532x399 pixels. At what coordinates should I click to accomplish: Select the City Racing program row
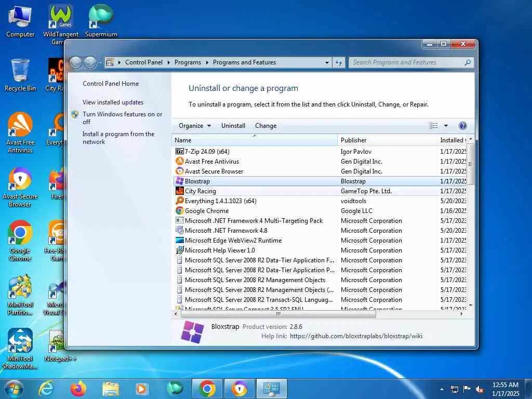[320, 191]
